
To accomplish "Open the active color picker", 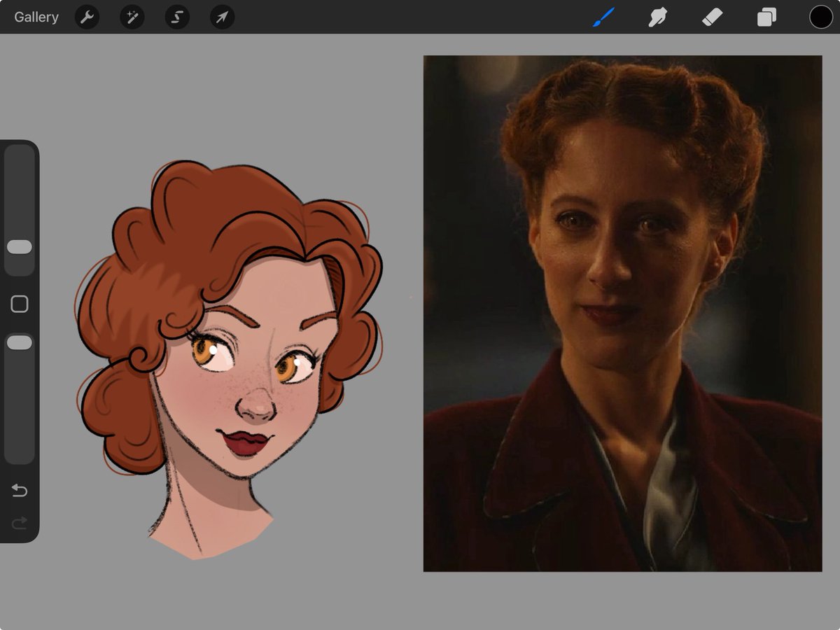I will pyautogui.click(x=821, y=17).
